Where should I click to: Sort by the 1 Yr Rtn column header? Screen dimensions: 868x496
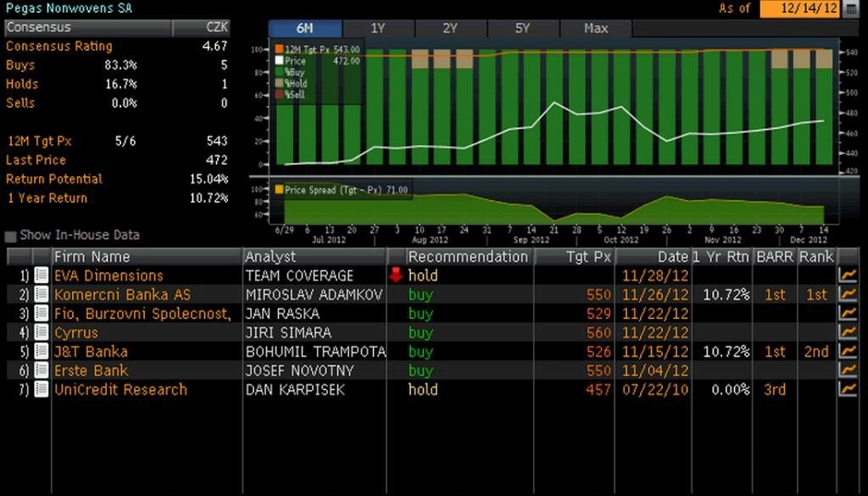pyautogui.click(x=721, y=257)
